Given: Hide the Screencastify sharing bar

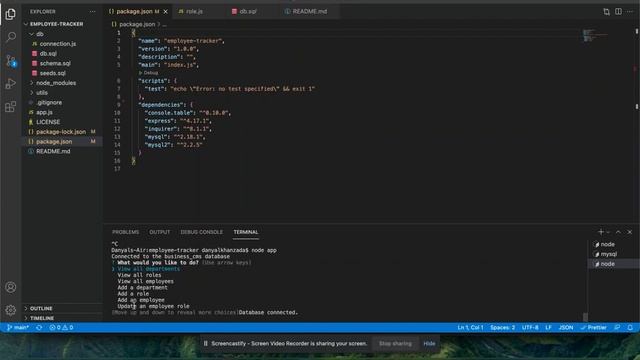Looking at the screenshot, I should (429, 343).
